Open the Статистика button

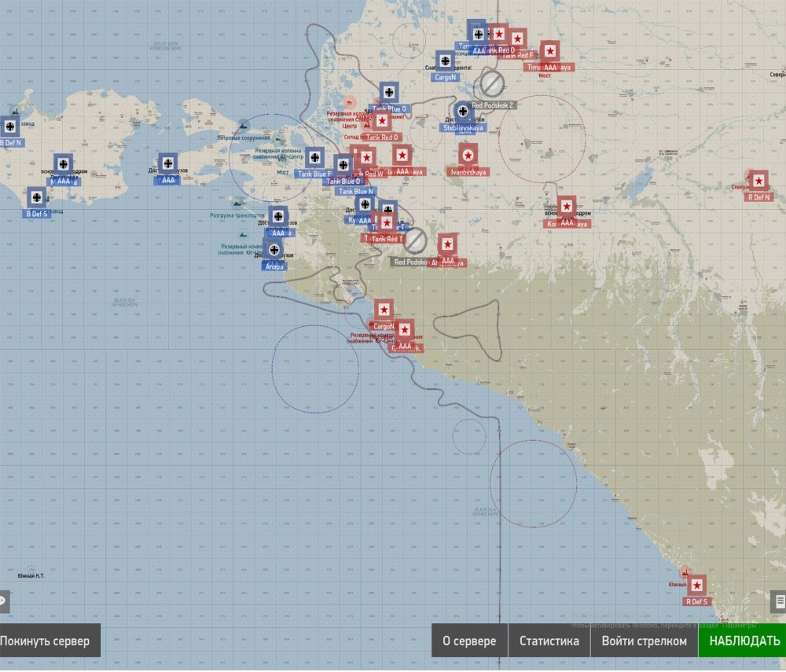pos(549,641)
